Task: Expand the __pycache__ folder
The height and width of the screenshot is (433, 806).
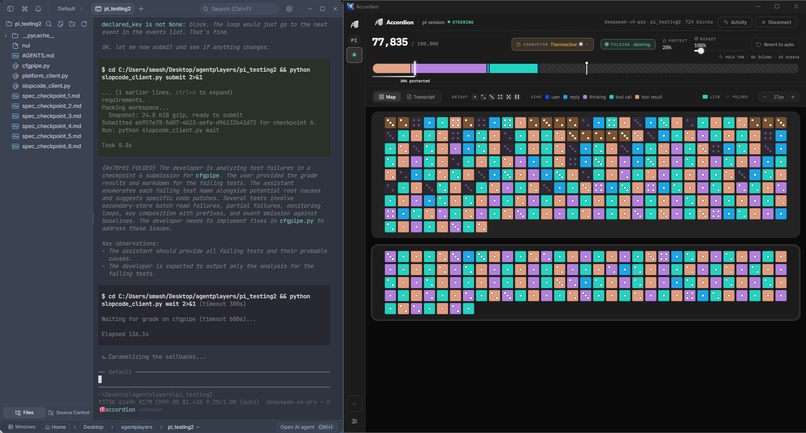Action: click(6, 35)
